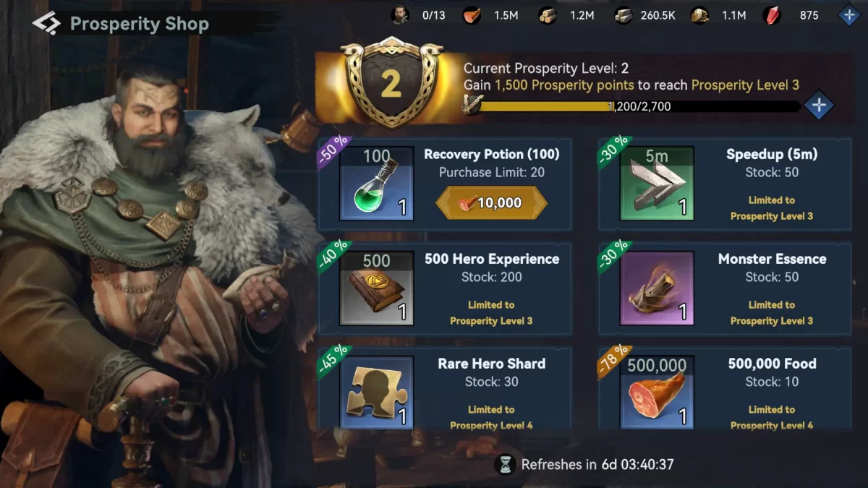Buy Recovery Potion for 10,000 food
This screenshot has width=868, height=488.
click(491, 203)
